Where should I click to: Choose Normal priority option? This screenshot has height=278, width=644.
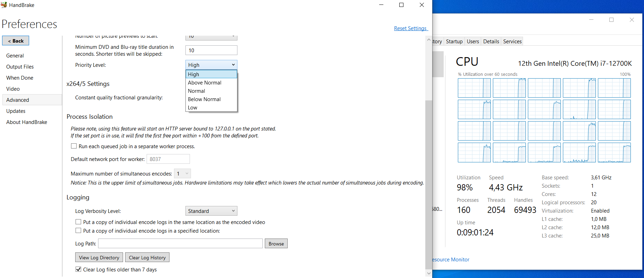(211, 91)
